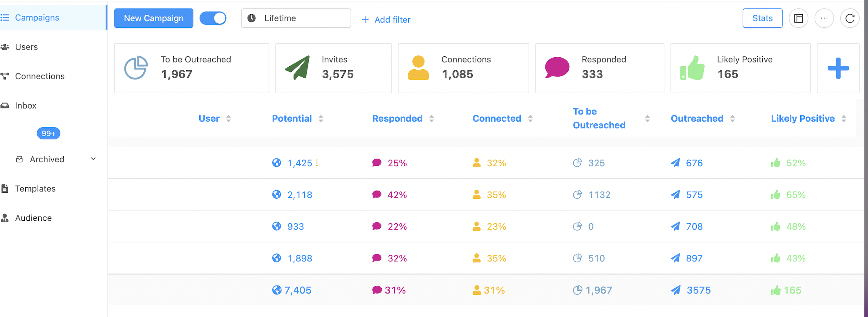Click the green Likely Positive thumbs-up icon
This screenshot has height=317, width=868.
(x=692, y=68)
